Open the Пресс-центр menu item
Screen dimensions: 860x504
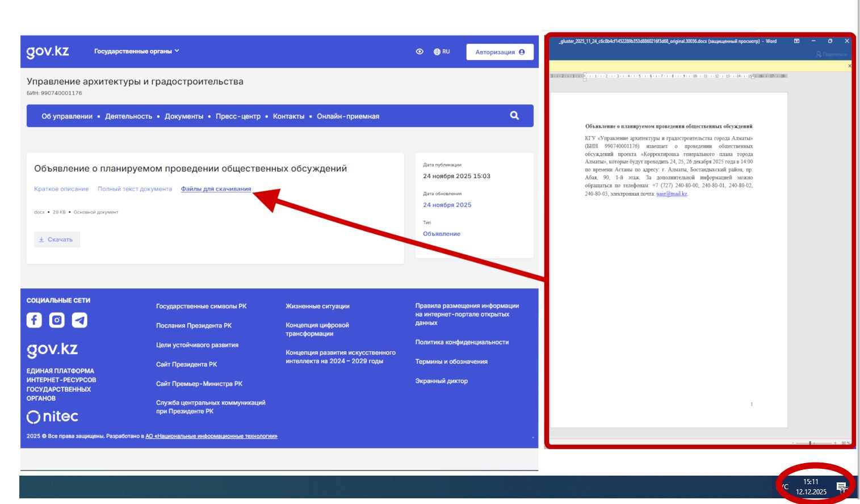tap(238, 116)
